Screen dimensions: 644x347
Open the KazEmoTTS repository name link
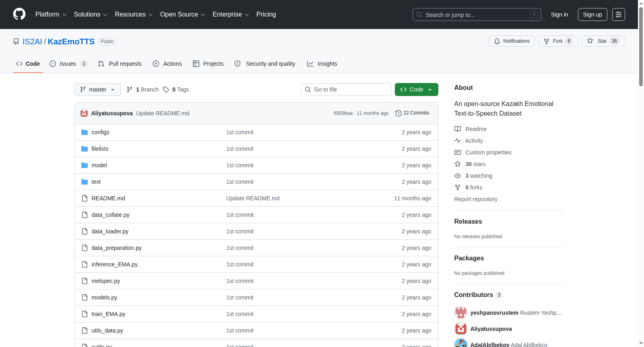pyautogui.click(x=71, y=42)
